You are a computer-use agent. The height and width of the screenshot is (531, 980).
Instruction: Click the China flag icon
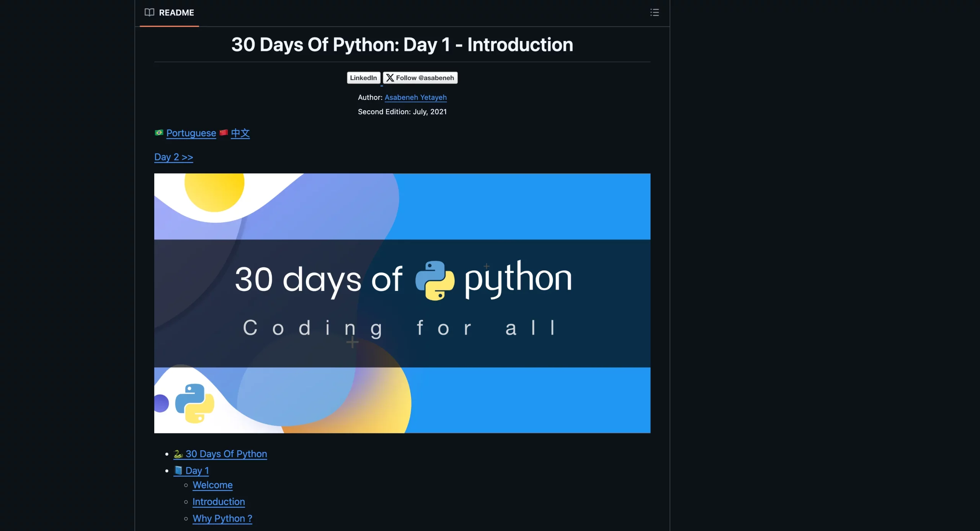tap(224, 132)
